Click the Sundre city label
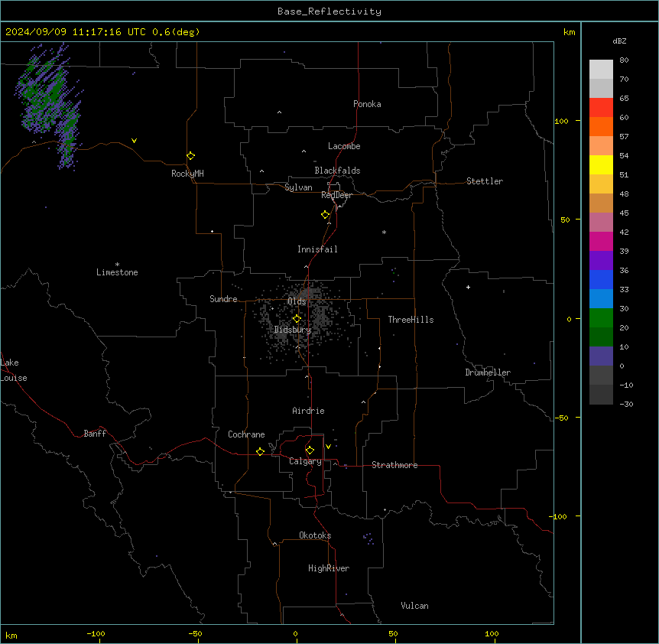This screenshot has width=659, height=644. [x=223, y=299]
